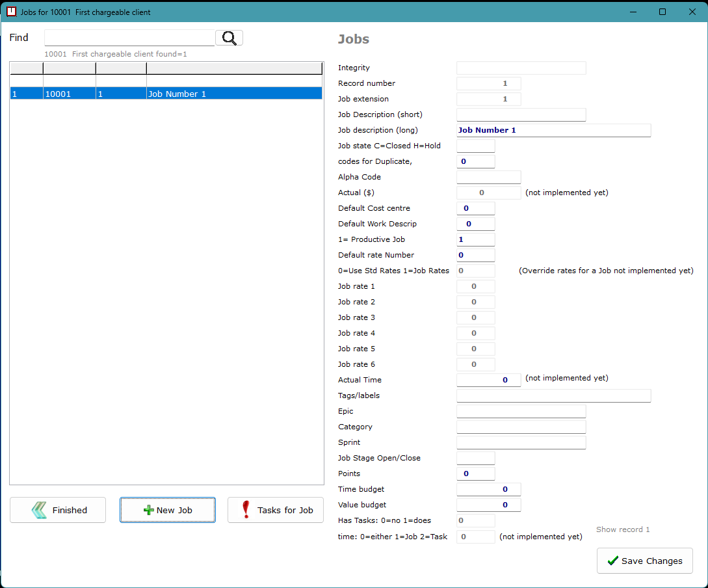This screenshot has height=588, width=708.
Task: Select the Tags/labels input field
Action: (553, 395)
